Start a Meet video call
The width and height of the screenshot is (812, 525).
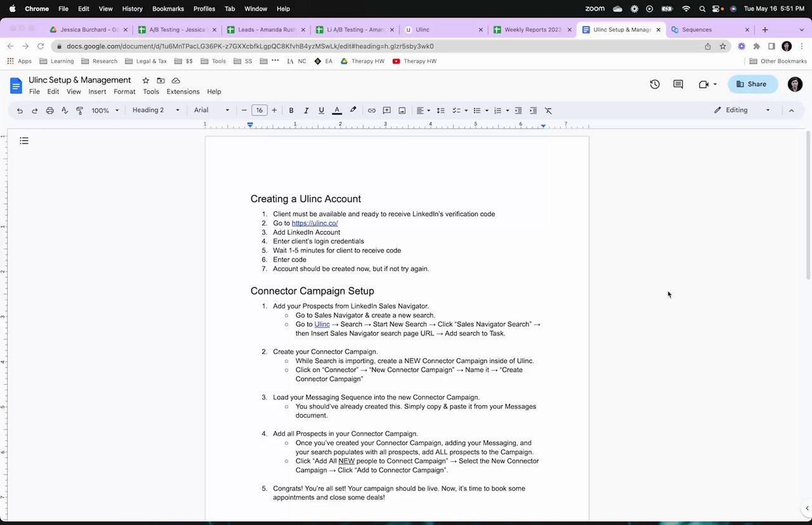[x=707, y=84]
